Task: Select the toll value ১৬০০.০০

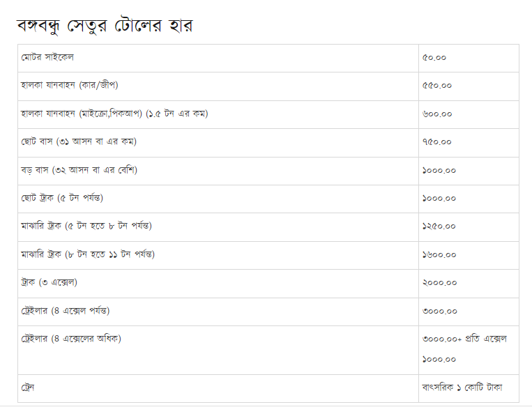Action: pyautogui.click(x=439, y=254)
